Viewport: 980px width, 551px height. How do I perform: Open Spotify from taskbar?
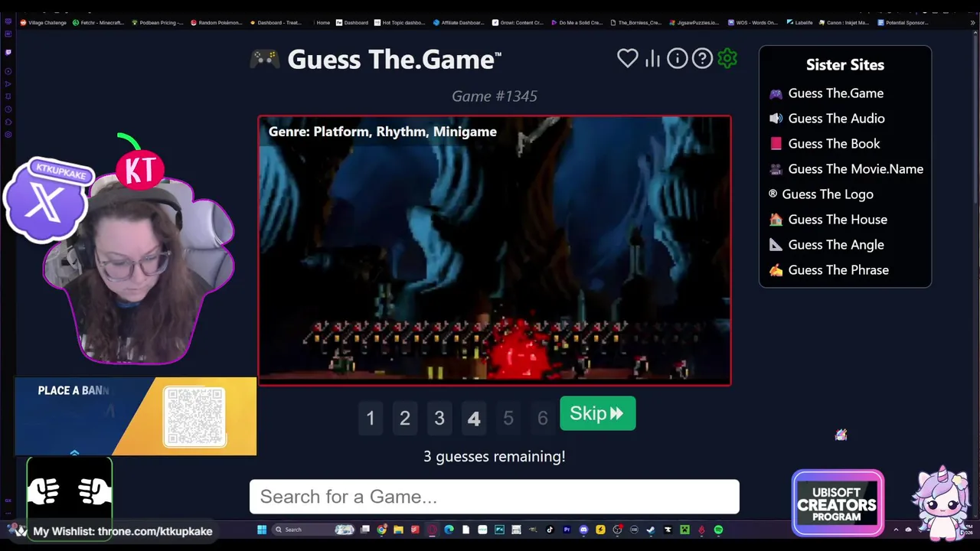point(718,530)
